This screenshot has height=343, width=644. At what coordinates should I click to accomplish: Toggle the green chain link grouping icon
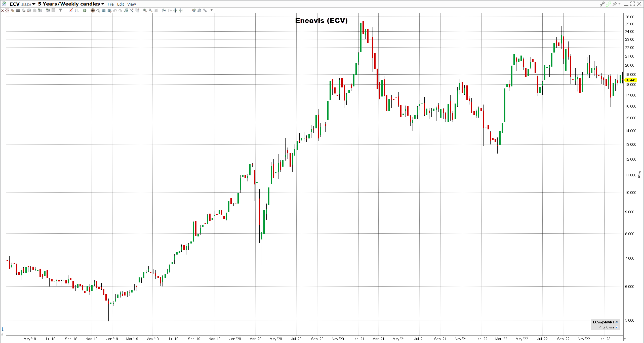pos(608,4)
